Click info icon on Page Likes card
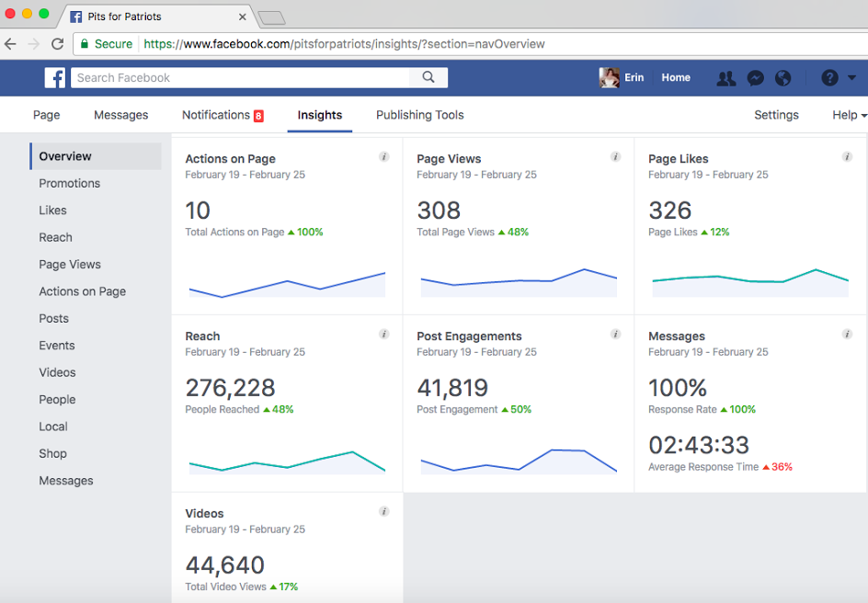The height and width of the screenshot is (603, 868). 847,157
